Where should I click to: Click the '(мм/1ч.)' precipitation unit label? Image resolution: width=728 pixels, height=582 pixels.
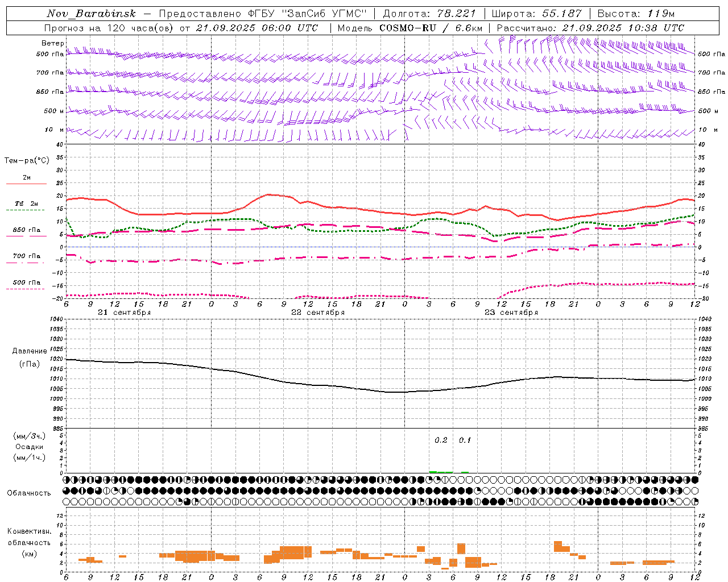[29, 458]
